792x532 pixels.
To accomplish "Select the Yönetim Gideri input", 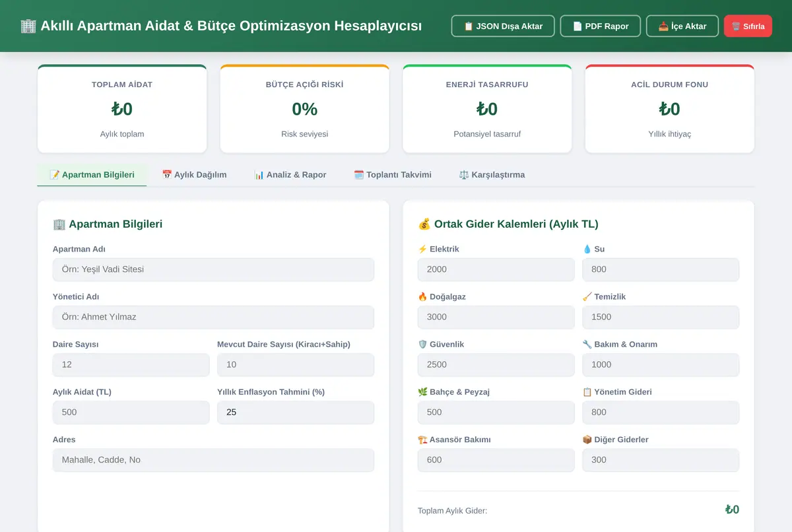I will [661, 412].
